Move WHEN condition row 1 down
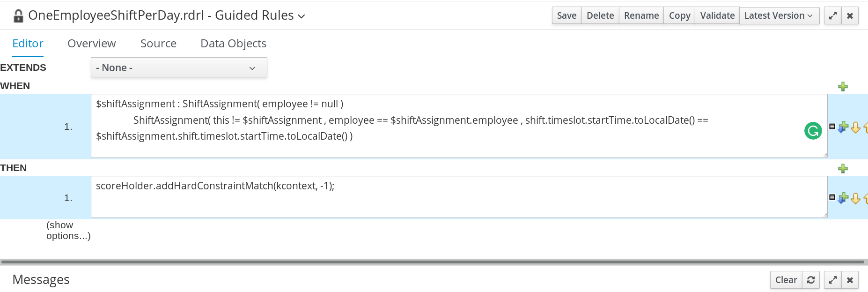Image resolution: width=868 pixels, height=292 pixels. point(855,127)
